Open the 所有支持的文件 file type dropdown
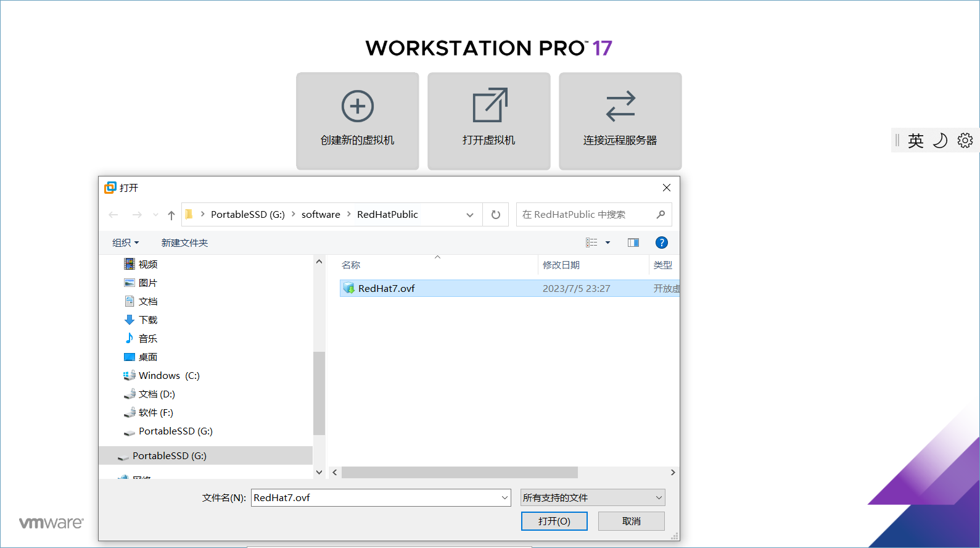The height and width of the screenshot is (548, 980). (593, 497)
